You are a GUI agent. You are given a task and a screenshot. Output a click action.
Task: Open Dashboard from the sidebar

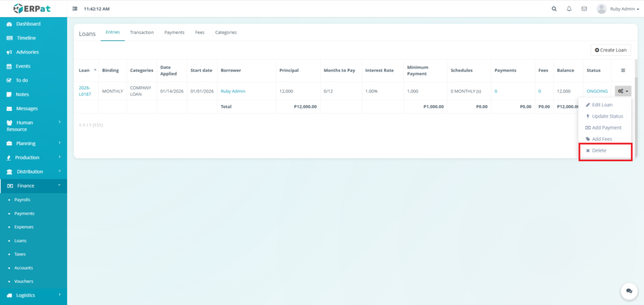(x=28, y=24)
